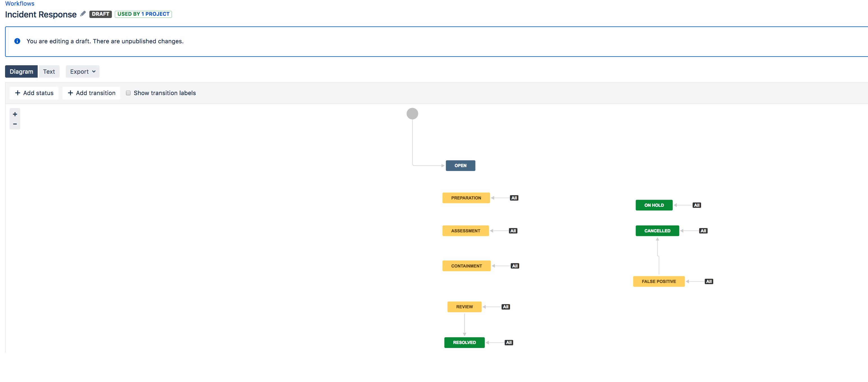Viewport: 868px width, 382px height.
Task: Click the pencil icon to rename the workflow
Action: [x=83, y=14]
